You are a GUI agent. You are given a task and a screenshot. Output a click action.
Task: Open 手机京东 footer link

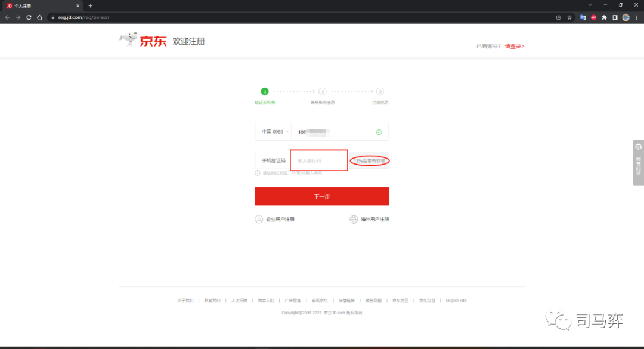[x=320, y=301]
